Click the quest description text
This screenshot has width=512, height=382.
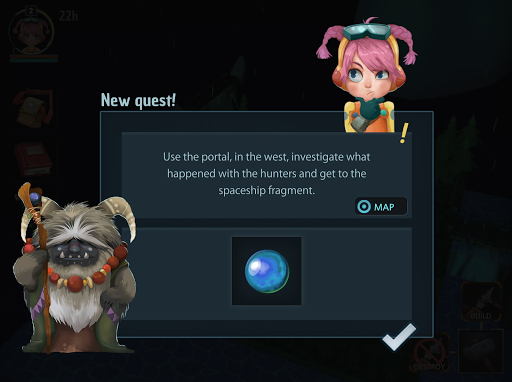pos(267,173)
